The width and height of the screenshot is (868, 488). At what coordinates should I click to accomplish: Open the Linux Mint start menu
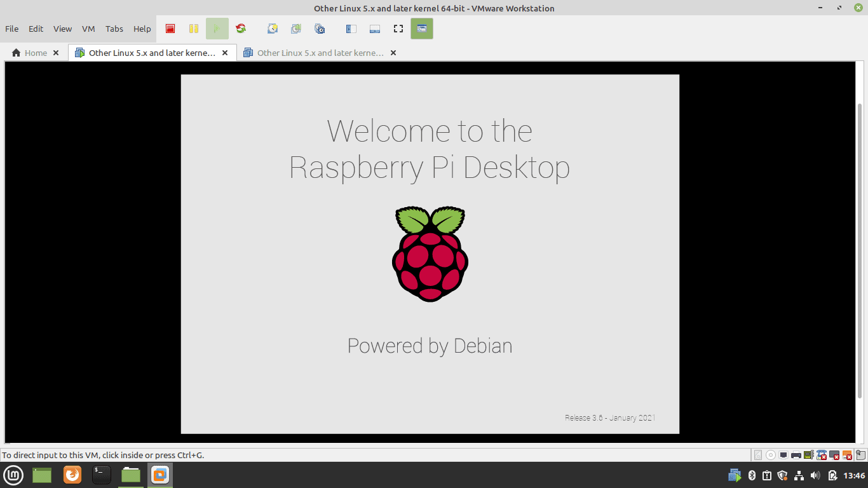tap(13, 475)
